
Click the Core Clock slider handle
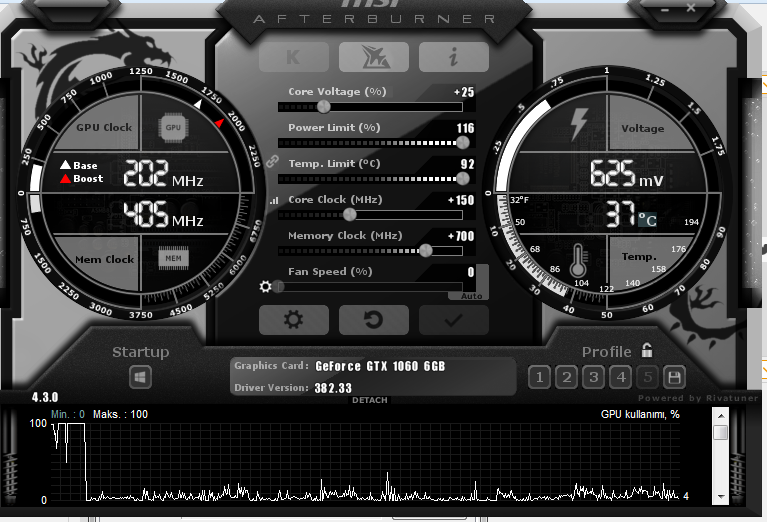pos(349,214)
